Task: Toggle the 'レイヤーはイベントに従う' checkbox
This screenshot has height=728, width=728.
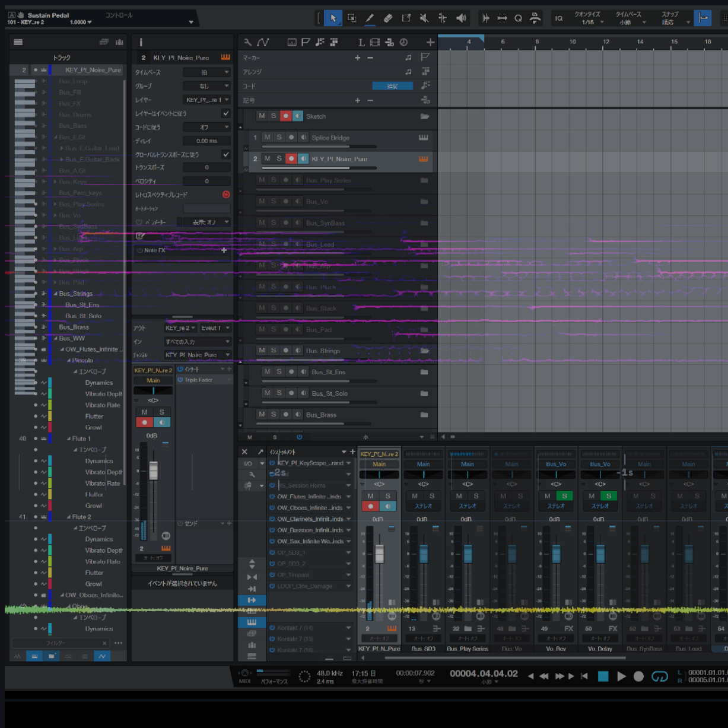Action: 225,113
